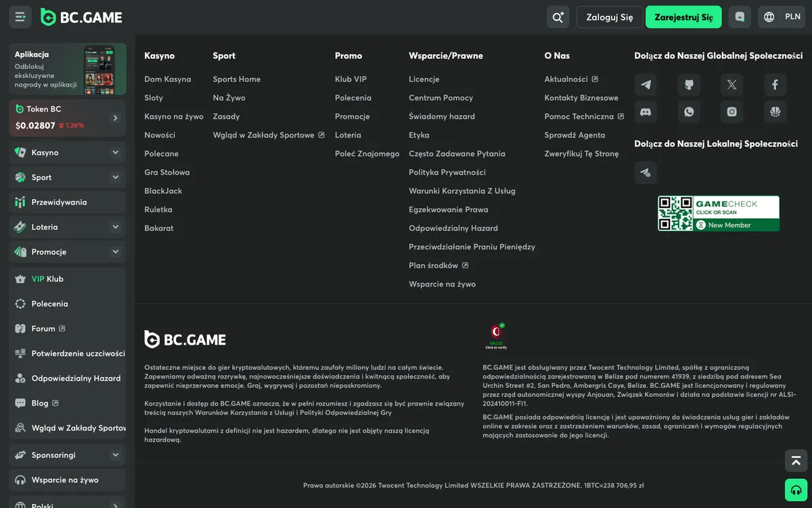The image size is (812, 508).
Task: Open the Zweryfikuj Tę Stronę link
Action: click(581, 154)
